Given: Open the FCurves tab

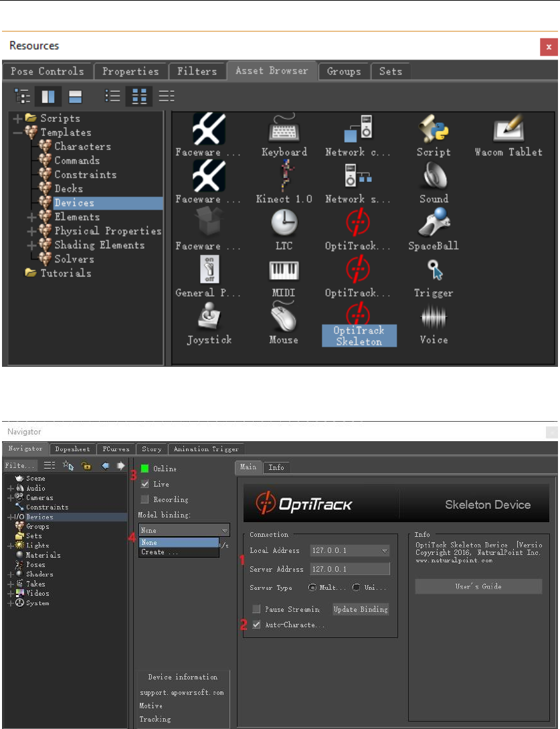Looking at the screenshot, I should (116, 449).
